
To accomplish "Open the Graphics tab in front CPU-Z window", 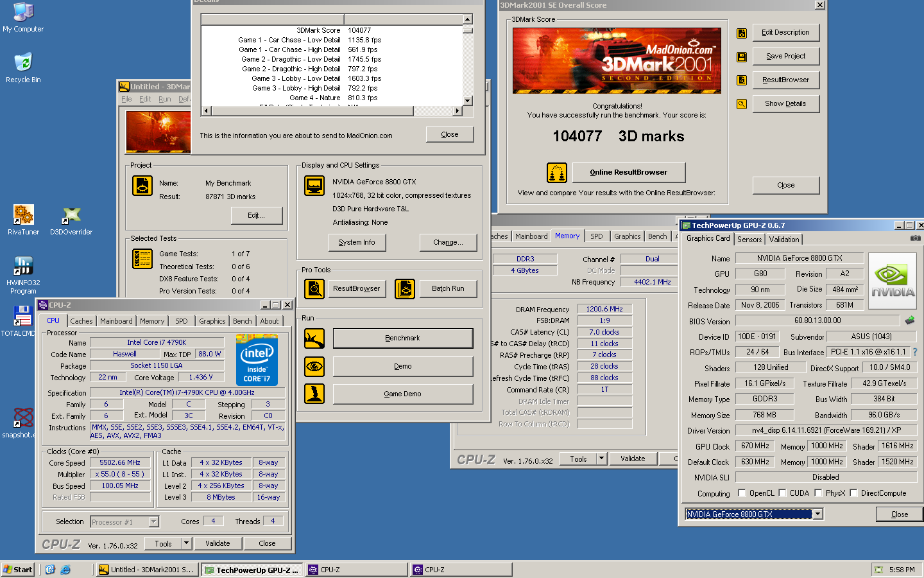I will (x=212, y=321).
